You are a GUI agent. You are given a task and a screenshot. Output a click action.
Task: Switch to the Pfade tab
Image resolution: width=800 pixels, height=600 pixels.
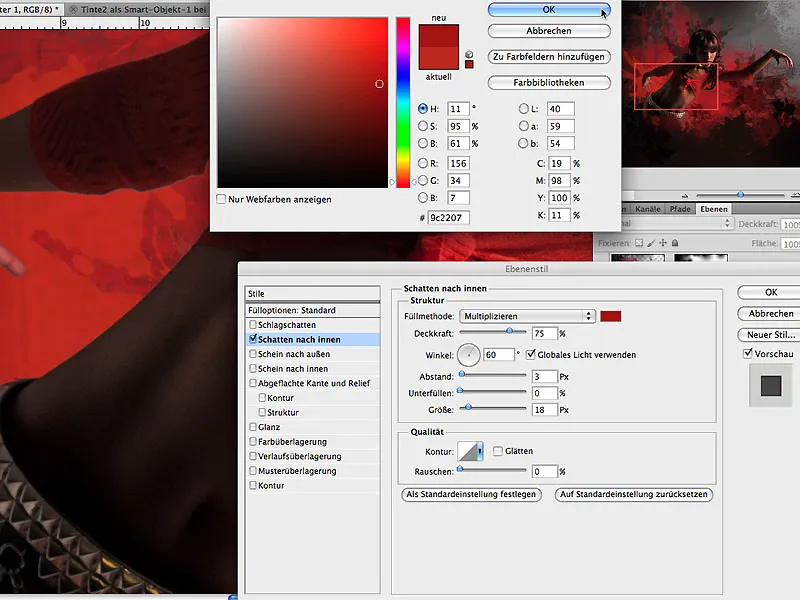(680, 209)
